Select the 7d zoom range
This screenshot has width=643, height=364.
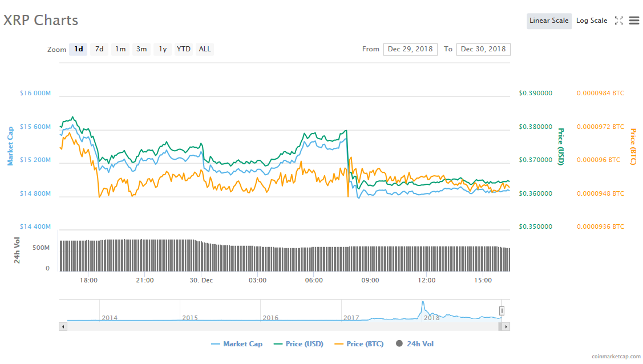99,49
